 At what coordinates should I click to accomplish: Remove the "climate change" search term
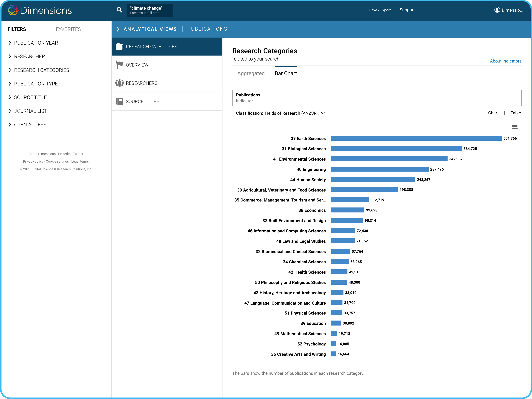click(x=167, y=10)
